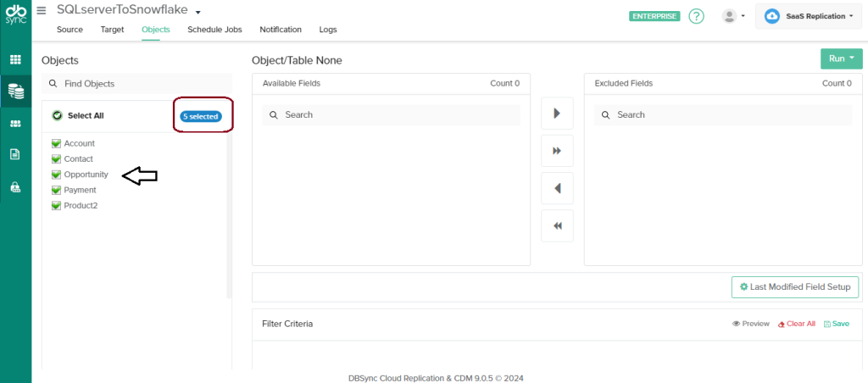Uncheck the Account object checkbox

pyautogui.click(x=56, y=143)
